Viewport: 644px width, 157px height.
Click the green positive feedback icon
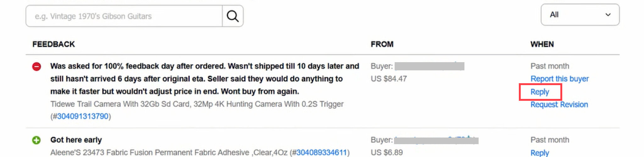point(36,140)
